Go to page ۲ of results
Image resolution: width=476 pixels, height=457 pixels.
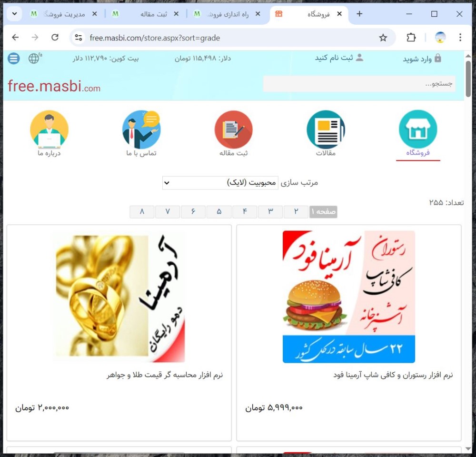point(296,212)
